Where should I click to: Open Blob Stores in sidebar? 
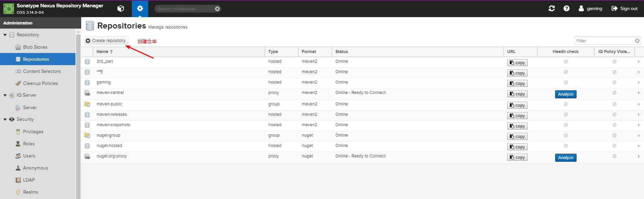(35, 47)
